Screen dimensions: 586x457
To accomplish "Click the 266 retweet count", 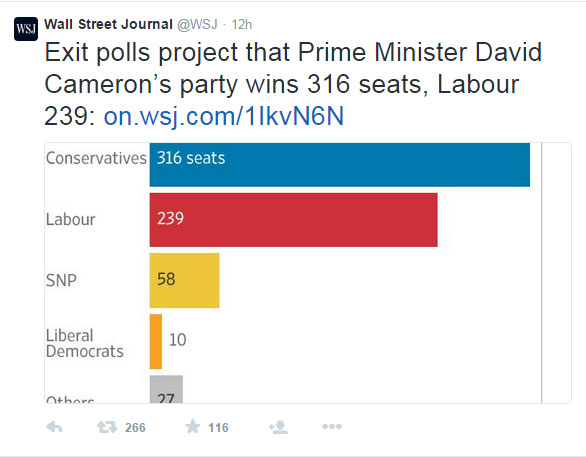I will [135, 427].
